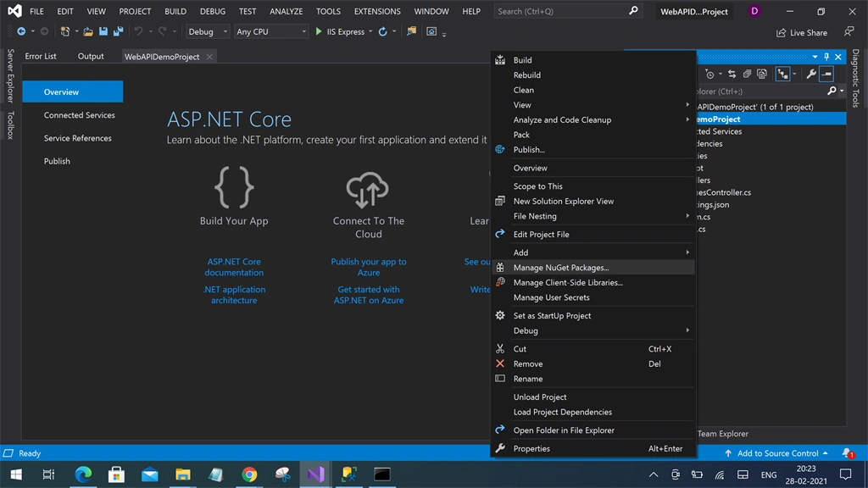
Task: Click the Undo arrow icon
Action: click(x=138, y=31)
